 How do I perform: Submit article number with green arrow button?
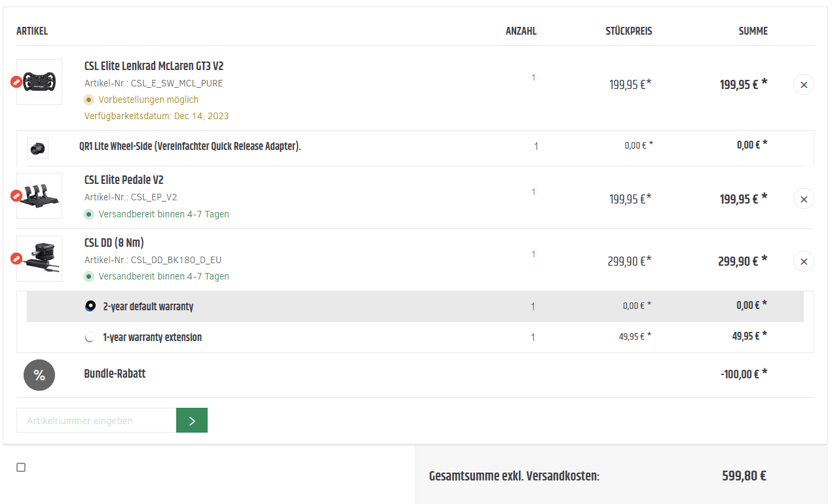(192, 421)
